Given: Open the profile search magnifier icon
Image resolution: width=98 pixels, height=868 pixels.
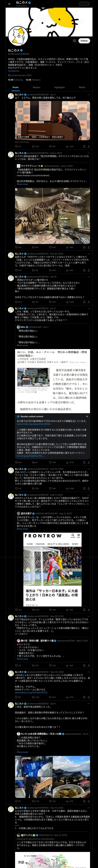Looking at the screenshot, I should pyautogui.click(x=74, y=41).
